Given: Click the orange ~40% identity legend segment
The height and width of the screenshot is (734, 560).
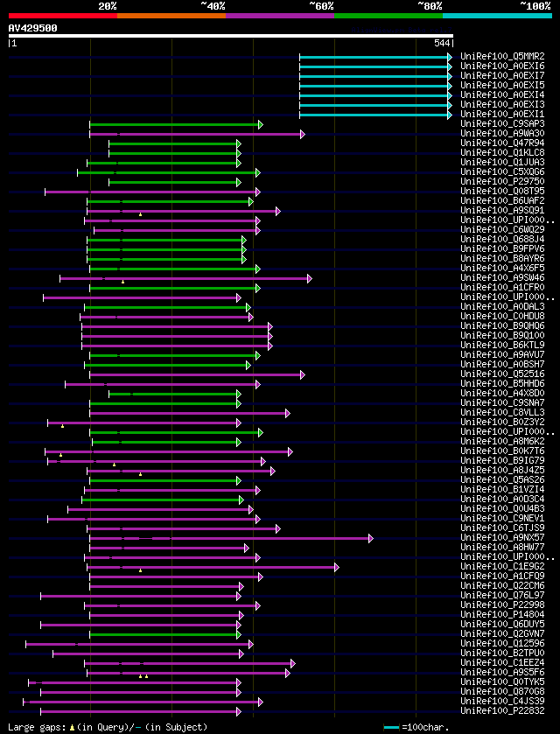Looking at the screenshot, I should click(171, 16).
